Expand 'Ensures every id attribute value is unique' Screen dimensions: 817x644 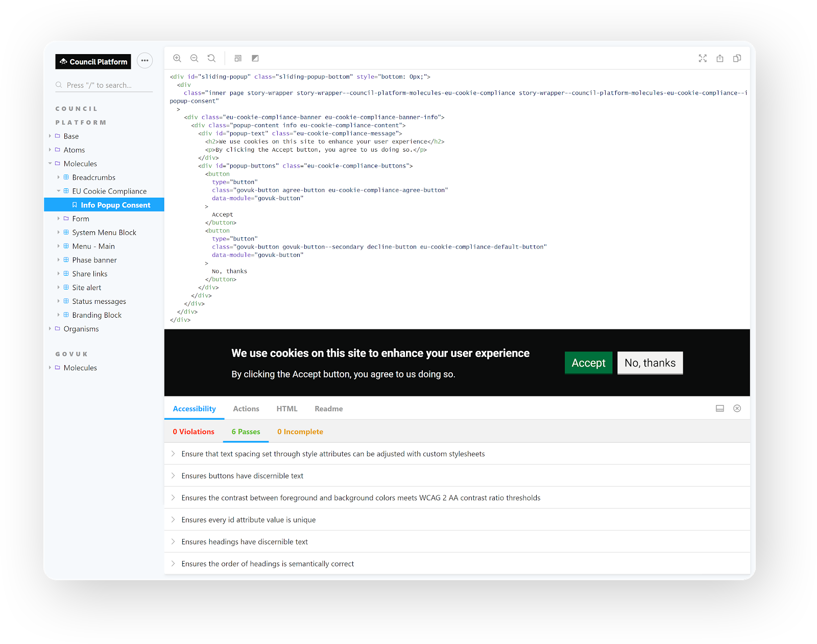(x=457, y=520)
